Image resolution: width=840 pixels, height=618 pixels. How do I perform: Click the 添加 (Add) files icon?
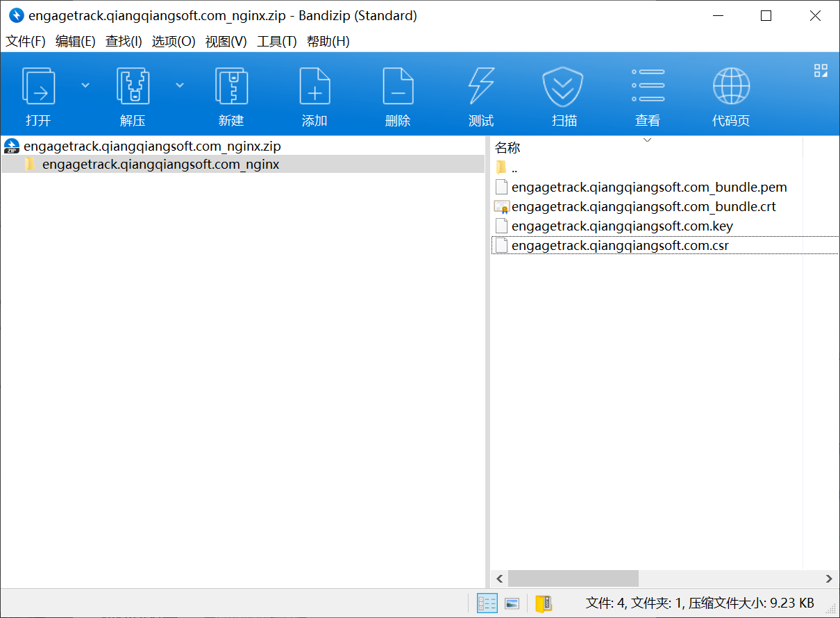point(314,86)
